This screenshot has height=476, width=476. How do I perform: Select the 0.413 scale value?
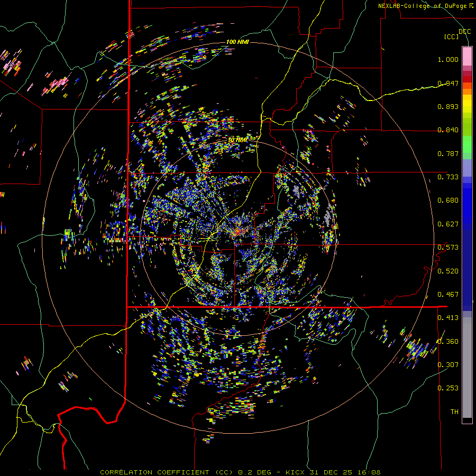pyautogui.click(x=448, y=318)
